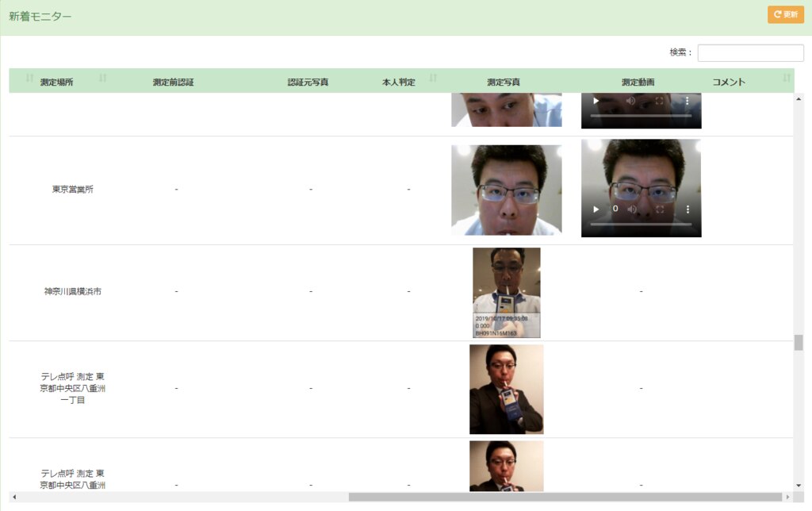The width and height of the screenshot is (812, 511).
Task: Play the partially visible top video
Action: click(x=596, y=101)
